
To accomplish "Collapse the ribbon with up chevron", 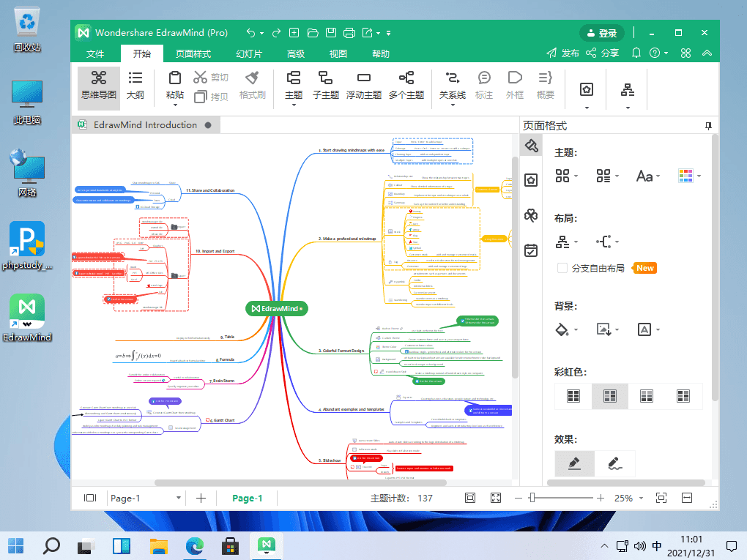I will [707, 53].
